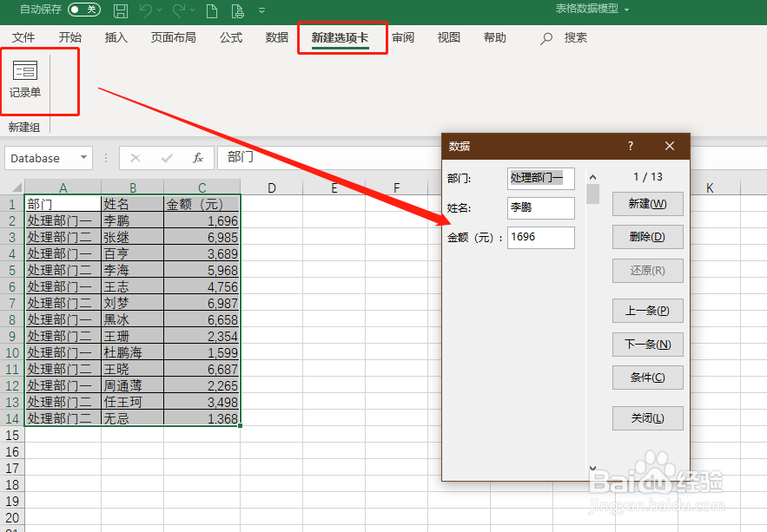Click the print preview icon on quick access toolbar
Viewport: 767px width, 532px height.
pos(236,11)
